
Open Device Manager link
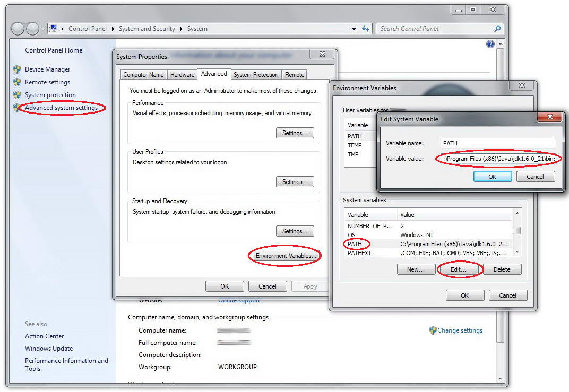pyautogui.click(x=48, y=69)
